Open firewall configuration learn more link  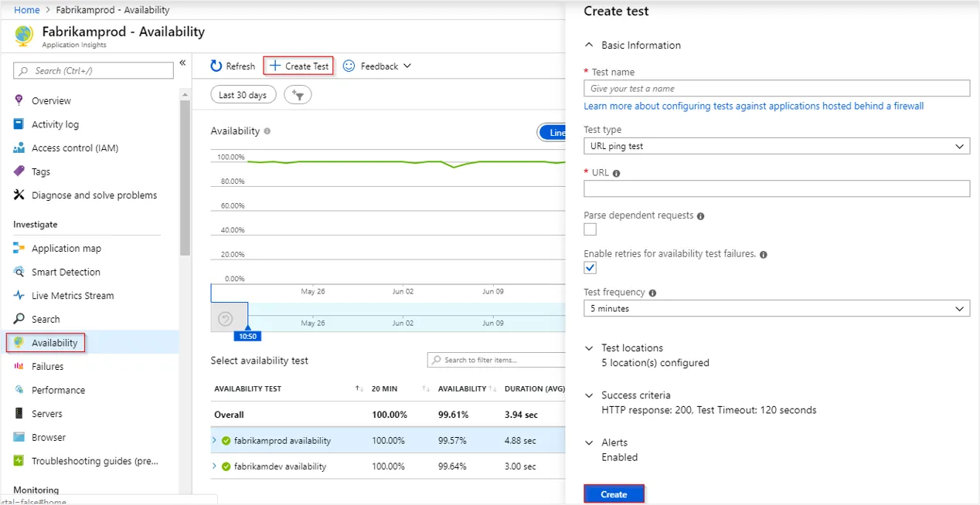click(x=754, y=106)
